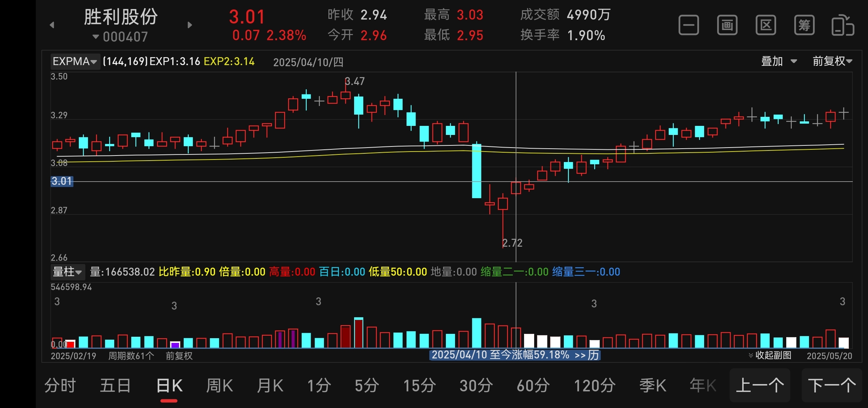Go to next stock with right arrow
This screenshot has height=408, width=868.
pyautogui.click(x=190, y=25)
